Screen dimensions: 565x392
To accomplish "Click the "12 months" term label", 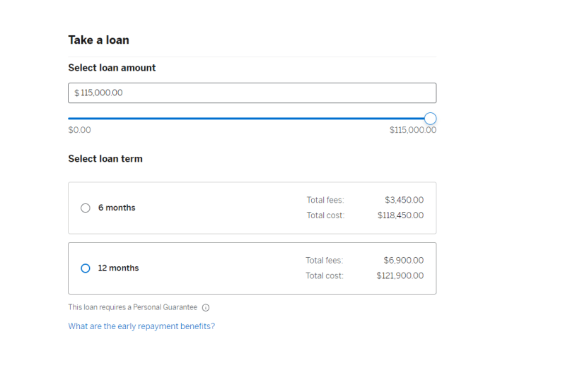I will (x=118, y=268).
